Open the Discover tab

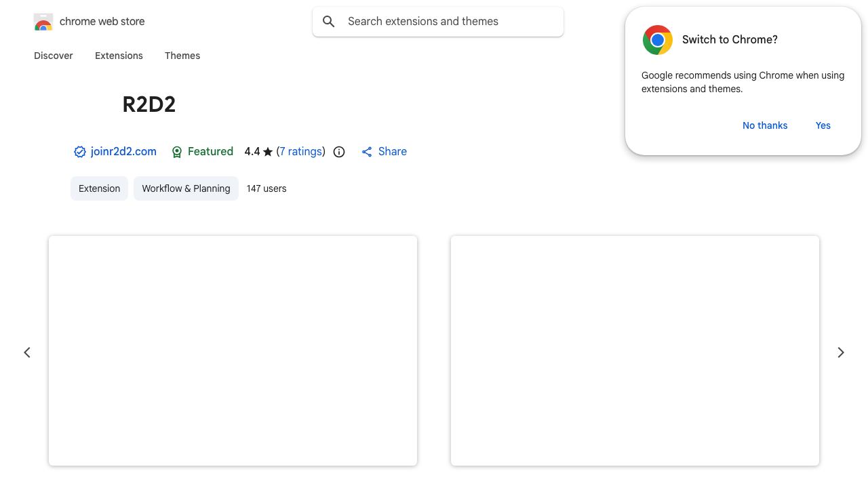54,56
